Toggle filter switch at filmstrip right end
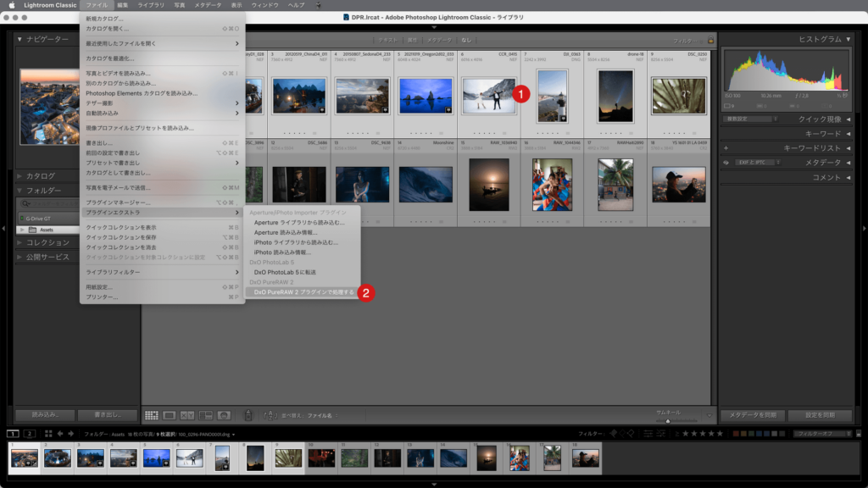Image resolution: width=868 pixels, height=488 pixels. (859, 434)
